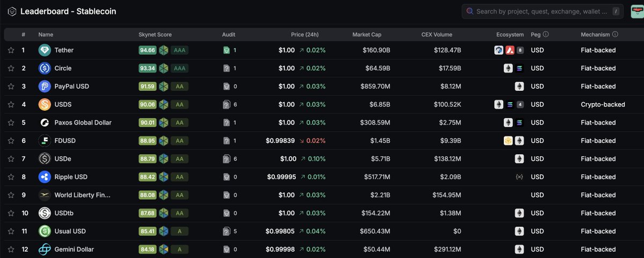Screen dimensions: 644x258
Task: Open the profile avatar at top right
Action: [637, 11]
